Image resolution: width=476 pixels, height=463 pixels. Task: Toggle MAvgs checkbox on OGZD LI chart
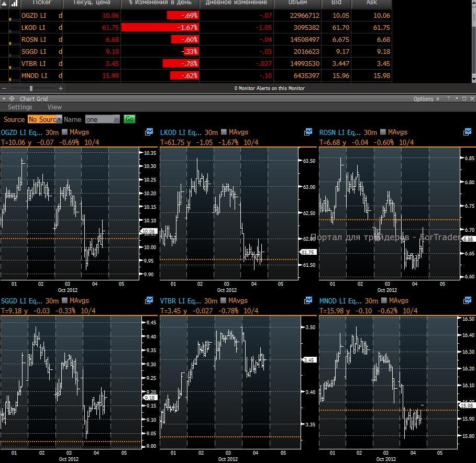tap(64, 132)
